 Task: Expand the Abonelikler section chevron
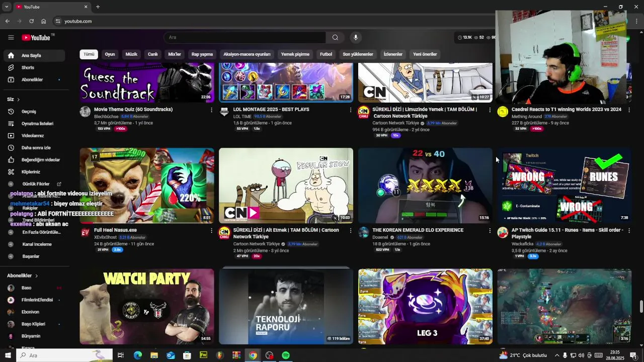tap(36, 276)
